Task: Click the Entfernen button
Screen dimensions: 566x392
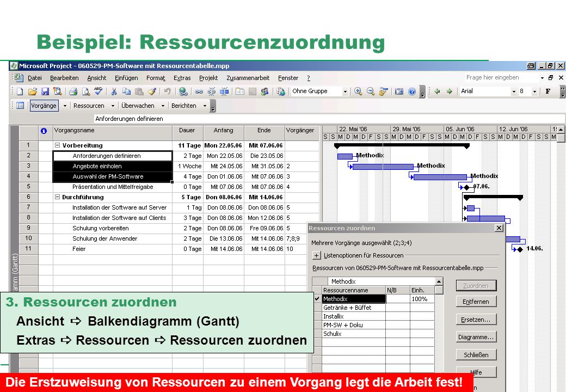Action: pos(476,302)
